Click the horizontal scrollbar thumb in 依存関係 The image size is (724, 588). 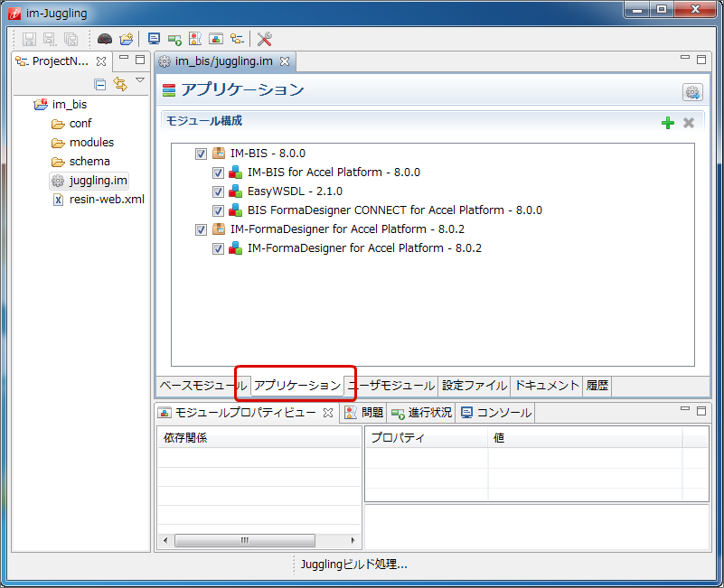(245, 540)
